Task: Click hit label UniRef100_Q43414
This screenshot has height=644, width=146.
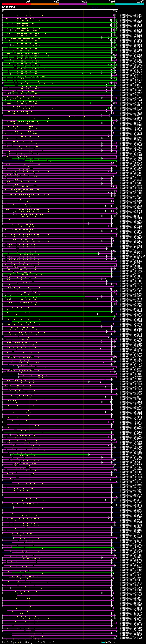Action: [131, 55]
